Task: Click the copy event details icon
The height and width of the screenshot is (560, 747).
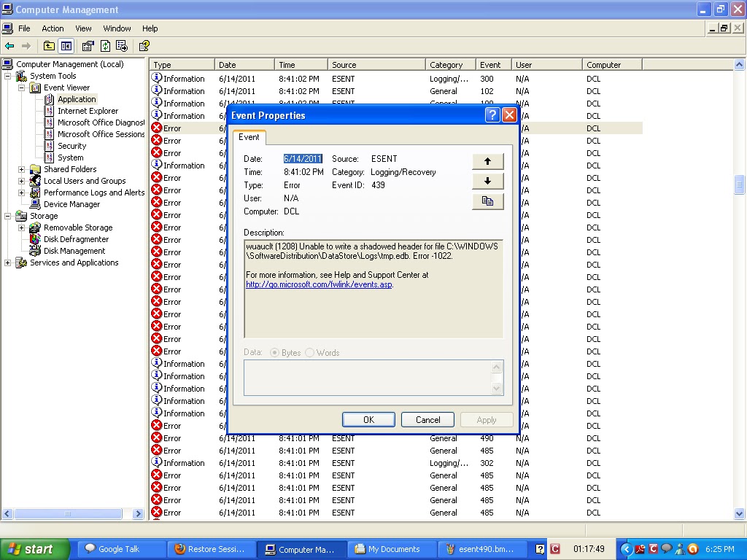Action: [x=487, y=201]
